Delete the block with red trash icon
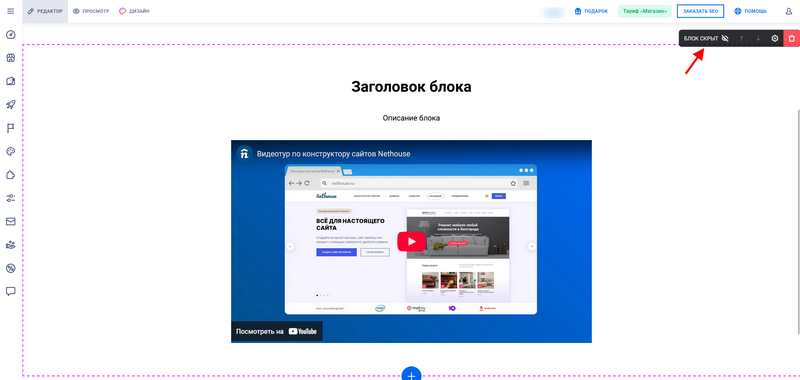800x380 pixels. pos(791,38)
